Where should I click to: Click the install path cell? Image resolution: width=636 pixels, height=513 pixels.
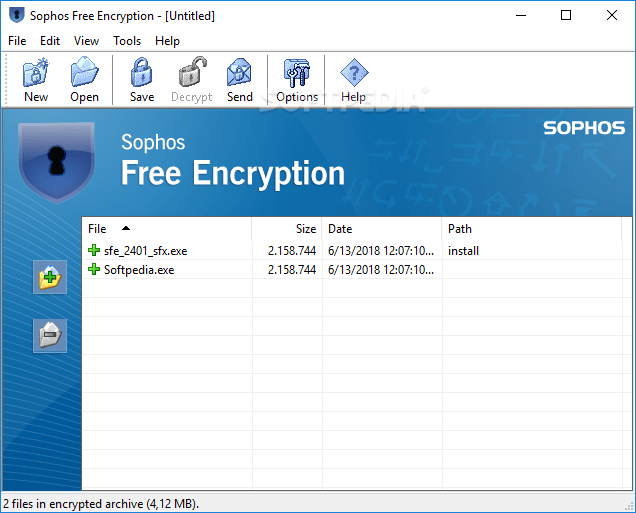(463, 251)
